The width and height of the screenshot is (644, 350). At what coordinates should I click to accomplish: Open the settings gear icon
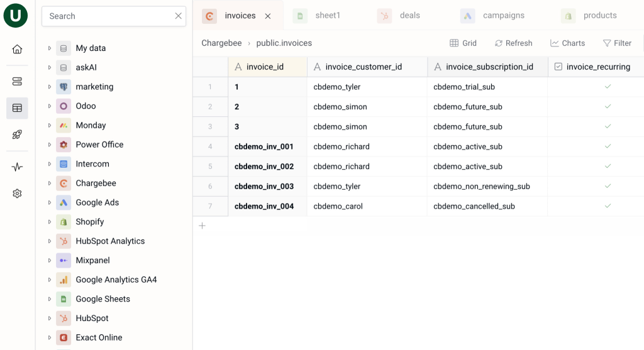17,194
